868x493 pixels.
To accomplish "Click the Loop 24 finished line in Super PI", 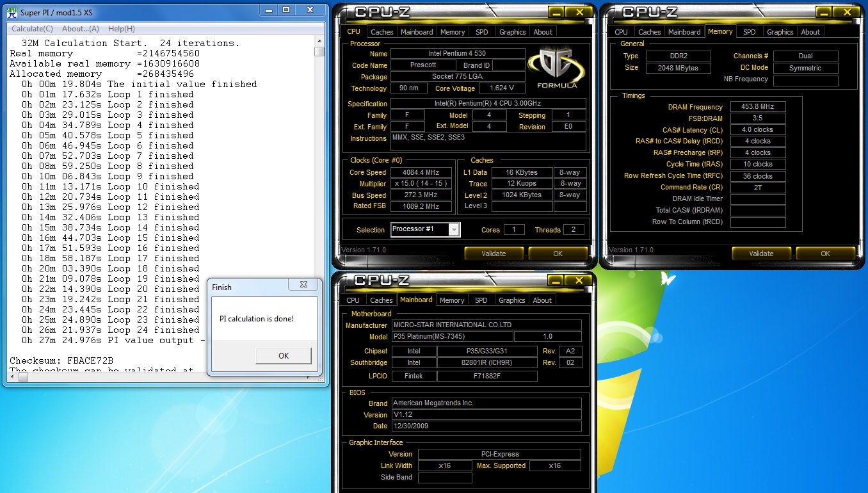I will 111,330.
